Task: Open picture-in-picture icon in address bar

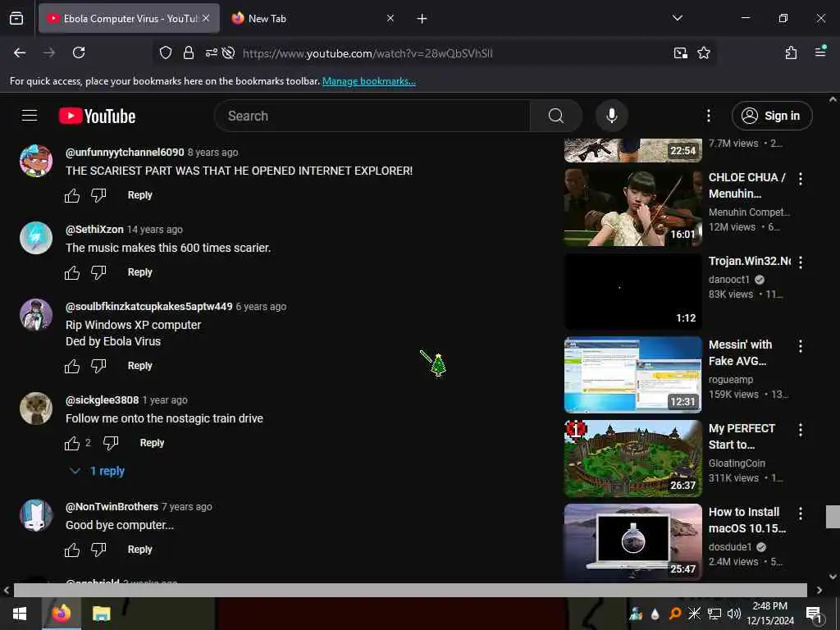Action: tap(680, 52)
